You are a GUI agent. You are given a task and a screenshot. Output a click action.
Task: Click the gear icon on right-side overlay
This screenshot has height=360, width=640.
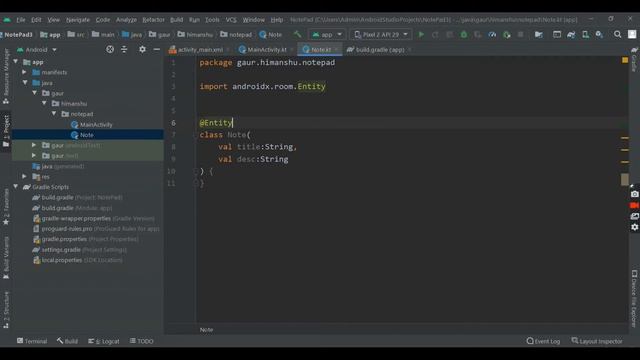(x=634, y=227)
